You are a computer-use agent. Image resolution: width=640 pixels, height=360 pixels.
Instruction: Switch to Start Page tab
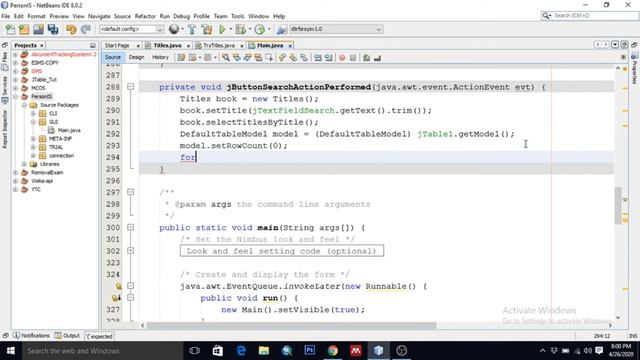click(117, 45)
